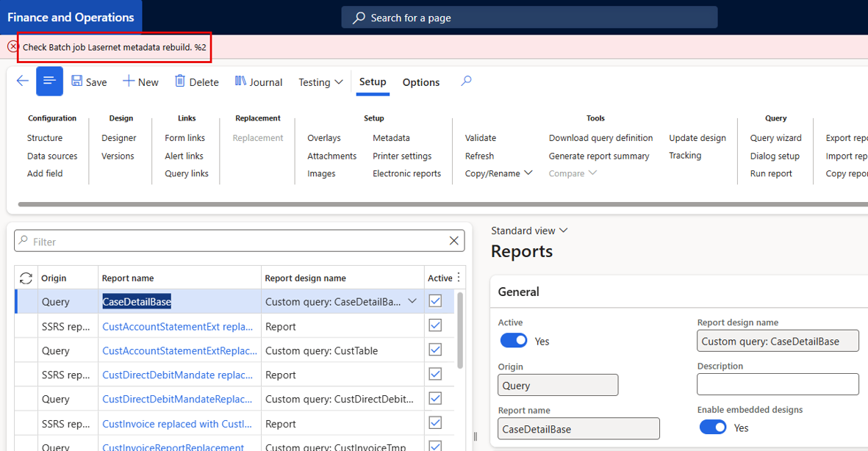Switch to the Options tab
Screen dimensions: 868x451
click(x=420, y=82)
